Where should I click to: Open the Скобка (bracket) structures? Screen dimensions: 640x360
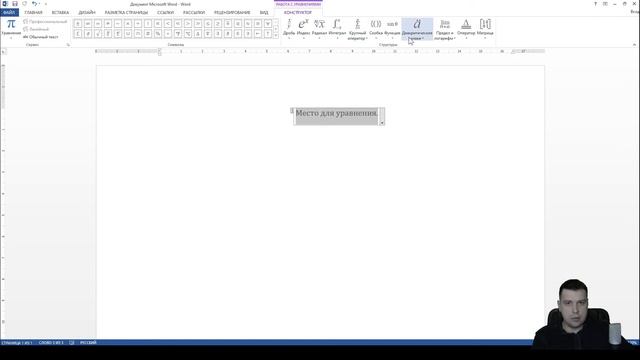click(376, 29)
